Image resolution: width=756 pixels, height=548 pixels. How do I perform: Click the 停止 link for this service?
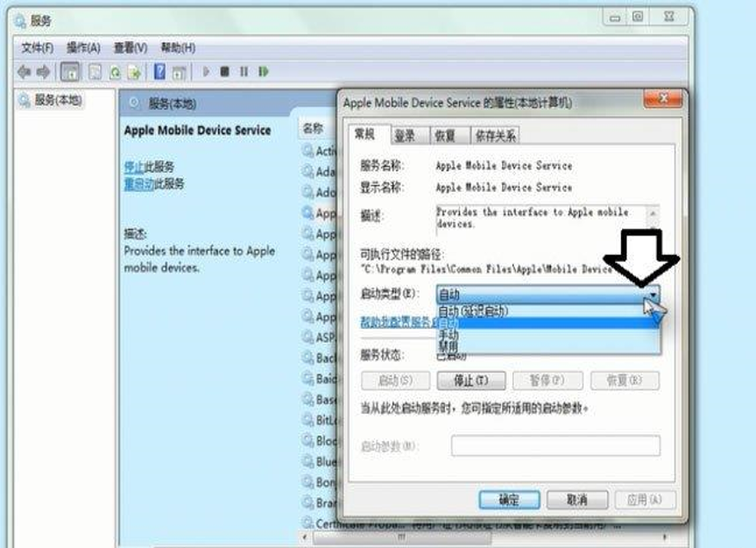pyautogui.click(x=134, y=167)
